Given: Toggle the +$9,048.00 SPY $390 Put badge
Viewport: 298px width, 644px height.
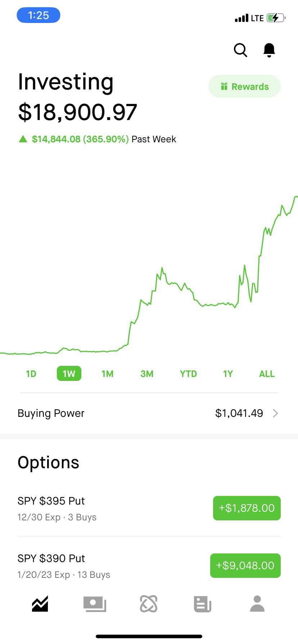Looking at the screenshot, I should pyautogui.click(x=245, y=566).
